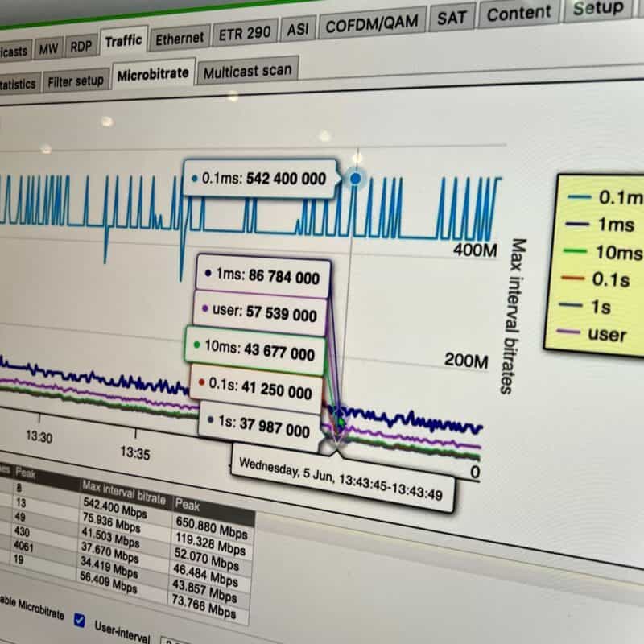The width and height of the screenshot is (644, 644).
Task: Toggle 1s series in legend
Action: click(x=585, y=307)
